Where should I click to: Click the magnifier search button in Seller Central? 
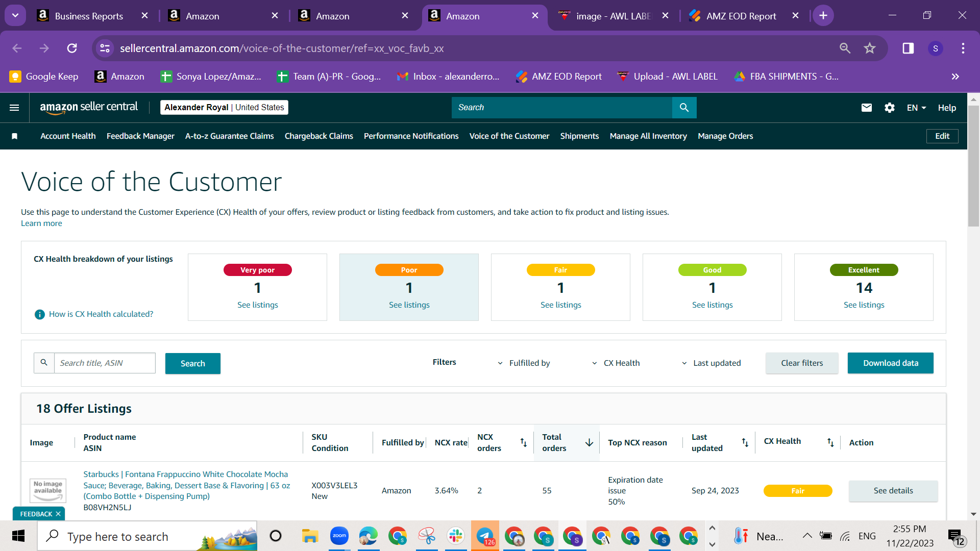point(684,108)
